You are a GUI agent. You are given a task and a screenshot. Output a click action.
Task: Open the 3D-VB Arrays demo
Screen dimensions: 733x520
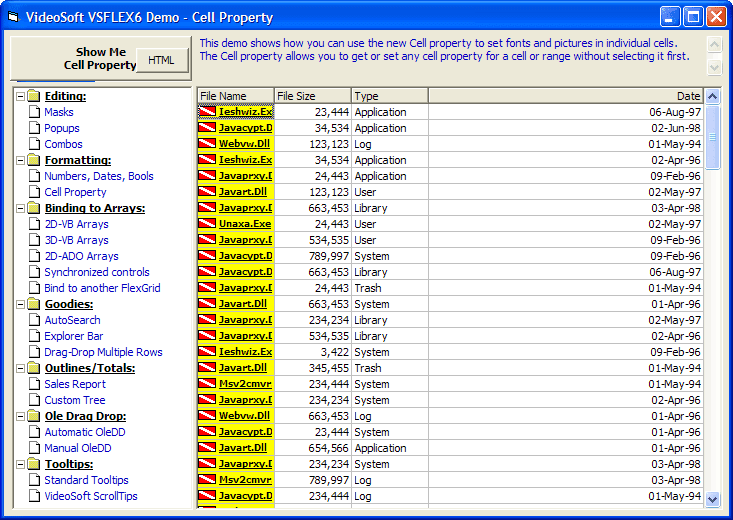(76, 240)
